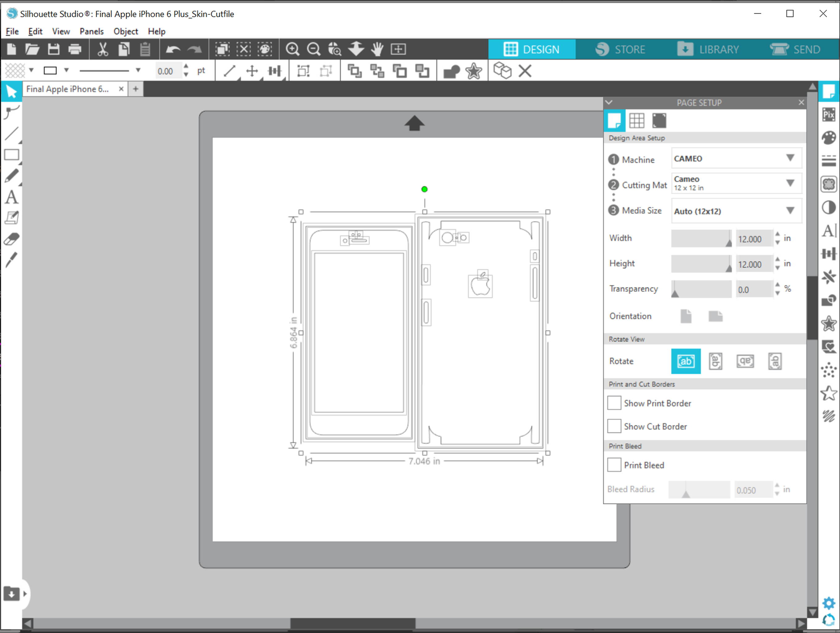
Task: Activate the Pan hand tool
Action: [x=377, y=49]
